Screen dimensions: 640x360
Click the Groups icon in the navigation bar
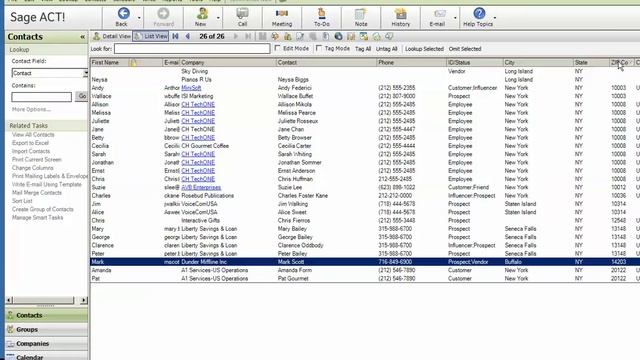pyautogui.click(x=11, y=329)
